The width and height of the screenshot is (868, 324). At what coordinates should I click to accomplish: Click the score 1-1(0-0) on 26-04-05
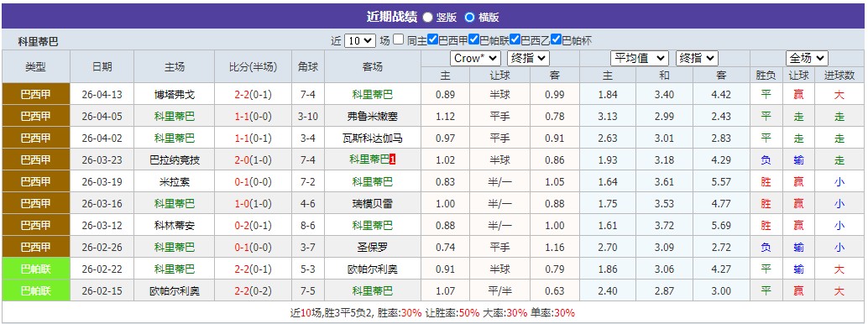(x=253, y=117)
